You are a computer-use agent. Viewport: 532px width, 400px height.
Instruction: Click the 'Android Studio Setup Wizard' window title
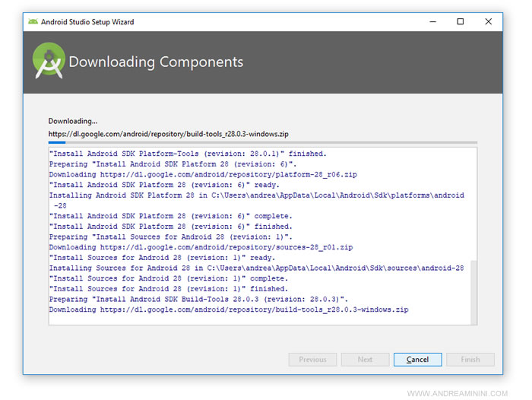pos(87,22)
